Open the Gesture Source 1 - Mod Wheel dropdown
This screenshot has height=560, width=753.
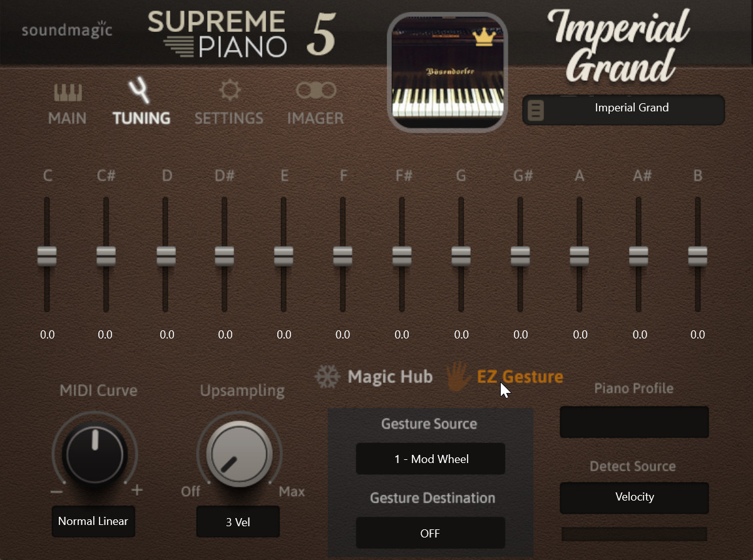pos(431,459)
